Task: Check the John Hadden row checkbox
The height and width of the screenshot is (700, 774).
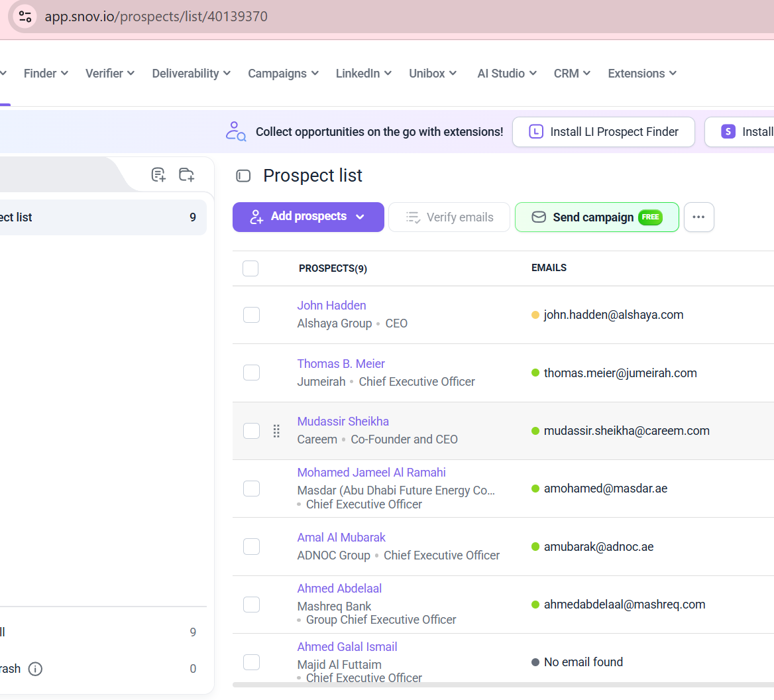Action: [x=251, y=315]
